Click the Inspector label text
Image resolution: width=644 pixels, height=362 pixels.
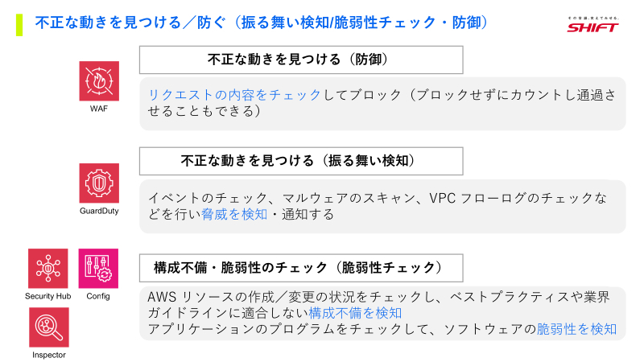(49, 355)
